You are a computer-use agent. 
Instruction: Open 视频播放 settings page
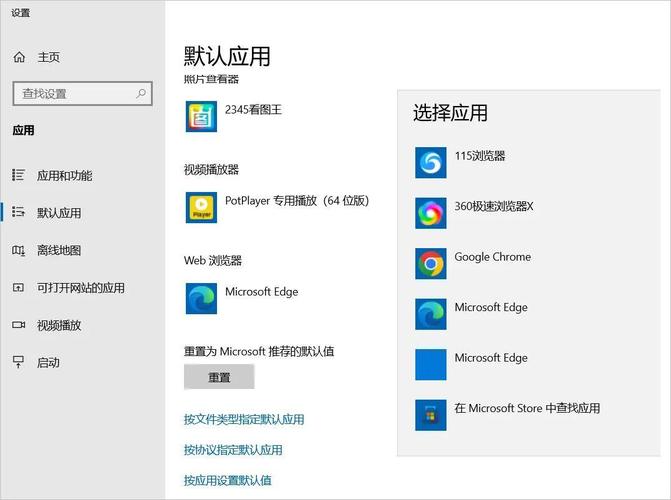pos(59,325)
